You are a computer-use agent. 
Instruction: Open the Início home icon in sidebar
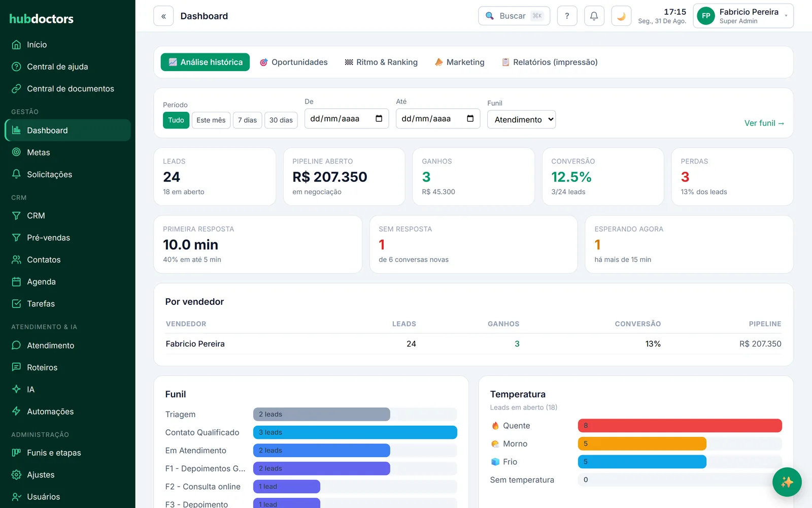[x=16, y=45]
